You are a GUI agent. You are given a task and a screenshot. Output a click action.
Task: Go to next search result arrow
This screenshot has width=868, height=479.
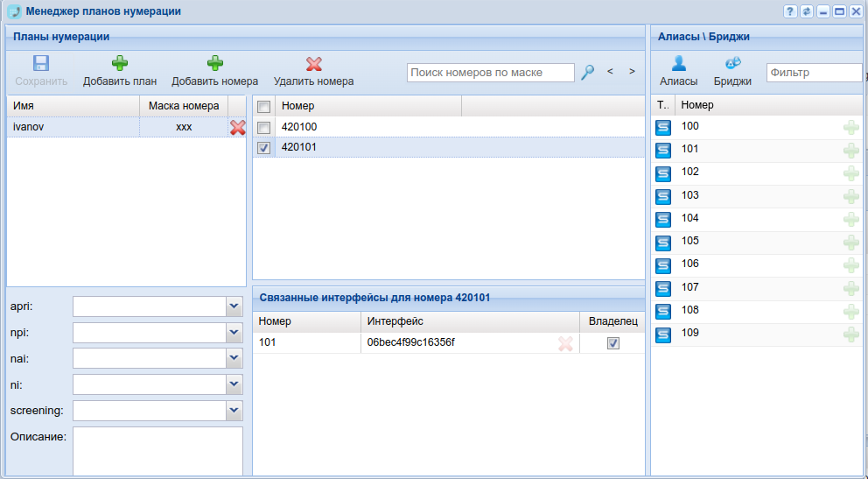pos(632,72)
